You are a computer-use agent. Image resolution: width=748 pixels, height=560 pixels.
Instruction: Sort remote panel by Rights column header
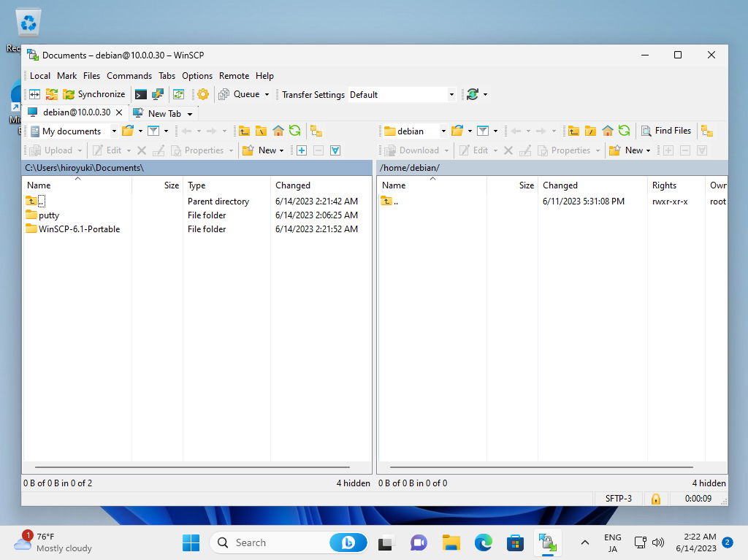[676, 185]
